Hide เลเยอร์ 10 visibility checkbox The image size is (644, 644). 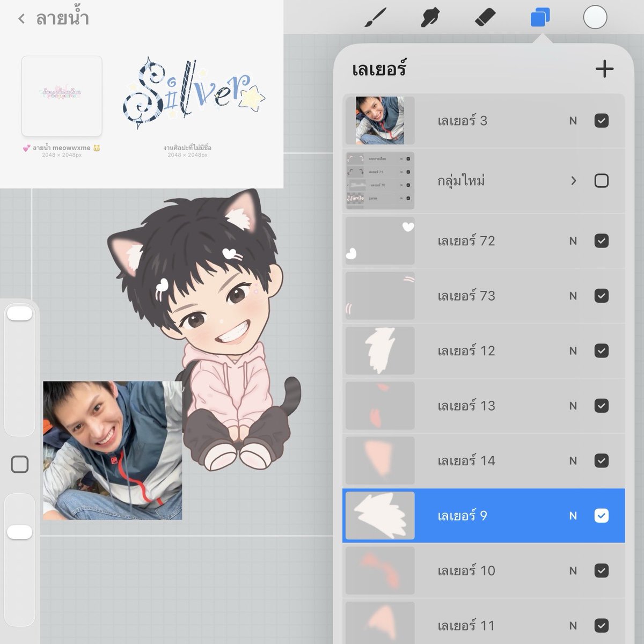(x=602, y=570)
